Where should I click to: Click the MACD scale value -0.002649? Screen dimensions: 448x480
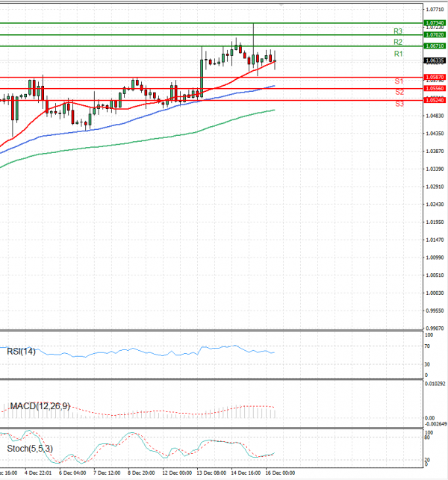435,424
